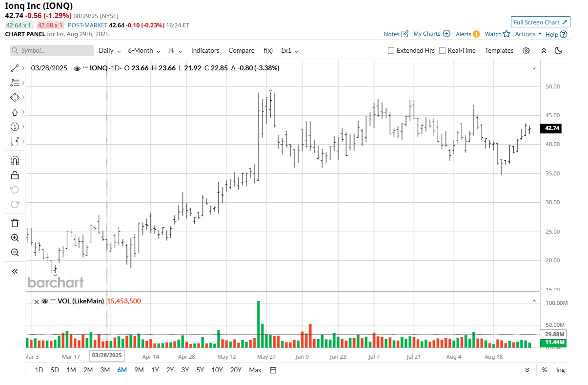This screenshot has height=385, width=588.
Task: Open Notes editor
Action: [x=396, y=34]
